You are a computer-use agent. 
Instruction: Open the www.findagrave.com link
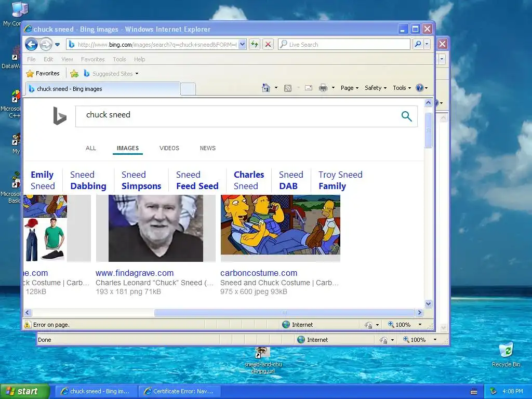[135, 273]
